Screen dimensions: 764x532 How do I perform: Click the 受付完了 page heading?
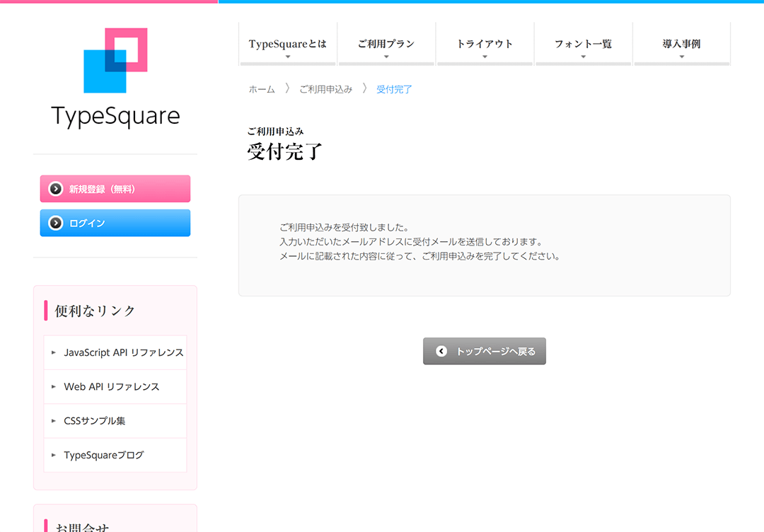click(284, 151)
